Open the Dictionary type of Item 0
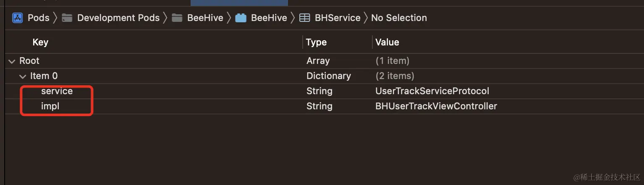 [328, 76]
